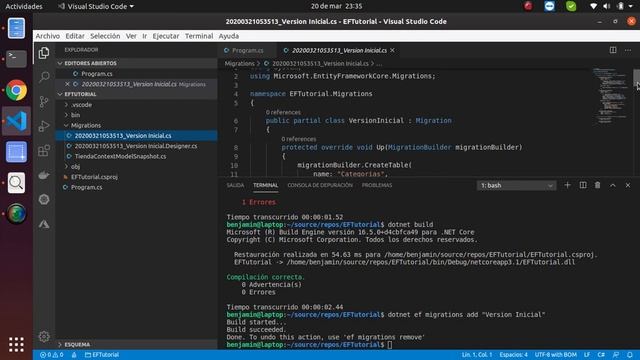This screenshot has height=360, width=640.
Task: Open the Kubernetes view in activity bar
Action: (44, 199)
